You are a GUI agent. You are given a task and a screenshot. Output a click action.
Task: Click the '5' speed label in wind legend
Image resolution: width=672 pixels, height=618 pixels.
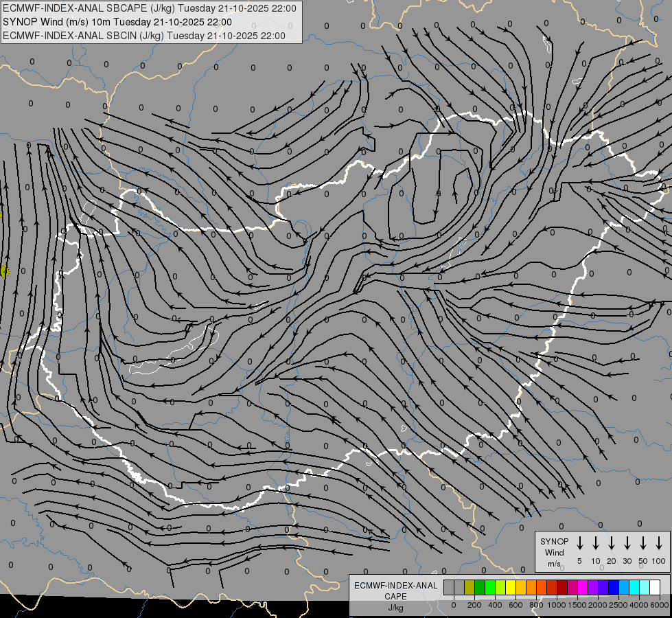[579, 561]
